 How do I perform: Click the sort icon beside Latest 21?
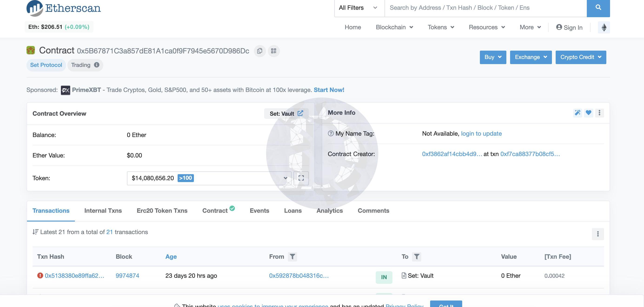pyautogui.click(x=35, y=232)
